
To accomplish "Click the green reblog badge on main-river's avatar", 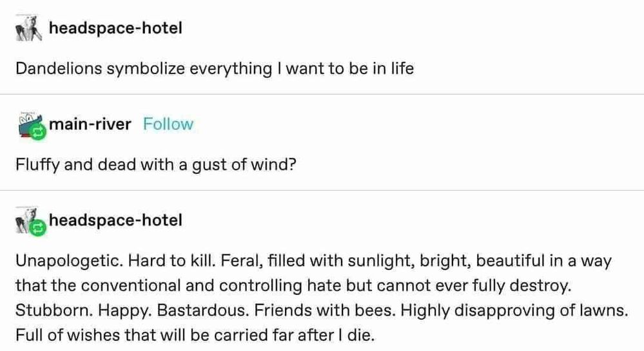I will coord(38,132).
